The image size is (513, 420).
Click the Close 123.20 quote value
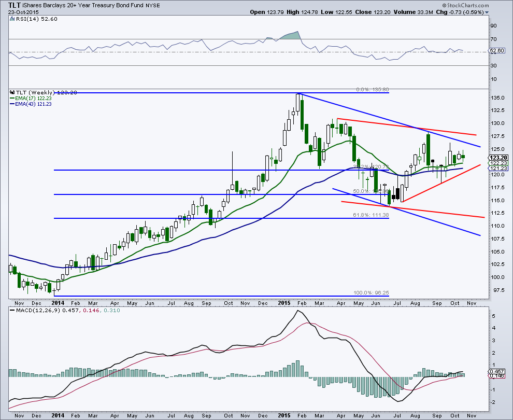373,12
